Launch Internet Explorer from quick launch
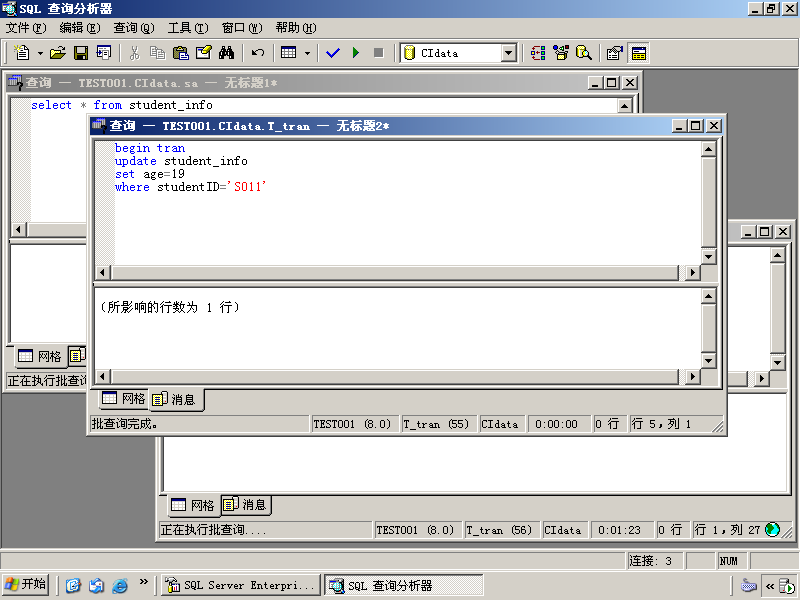800x600 pixels. 120,585
